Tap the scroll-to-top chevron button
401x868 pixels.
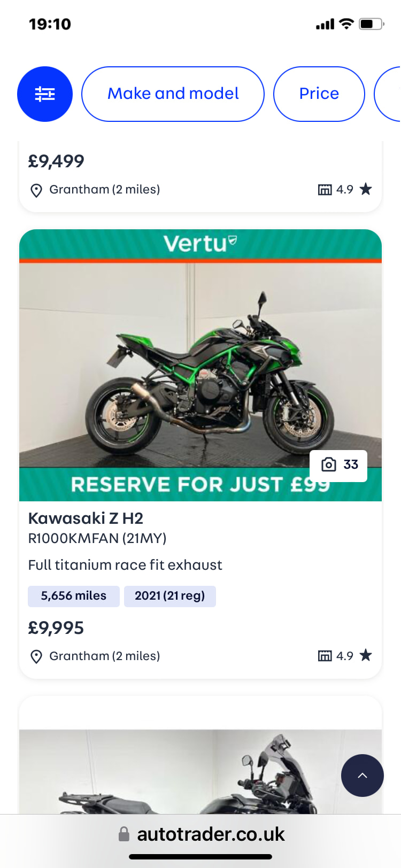tap(362, 776)
